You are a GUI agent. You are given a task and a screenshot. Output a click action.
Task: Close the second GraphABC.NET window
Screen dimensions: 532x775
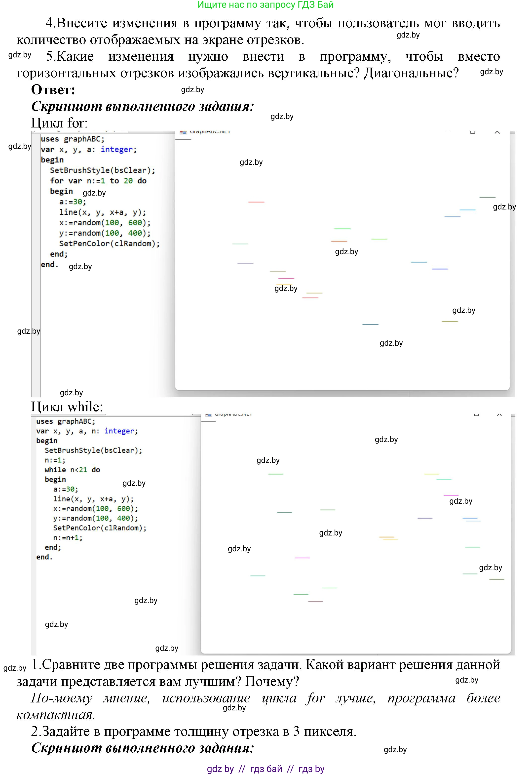coord(499,415)
